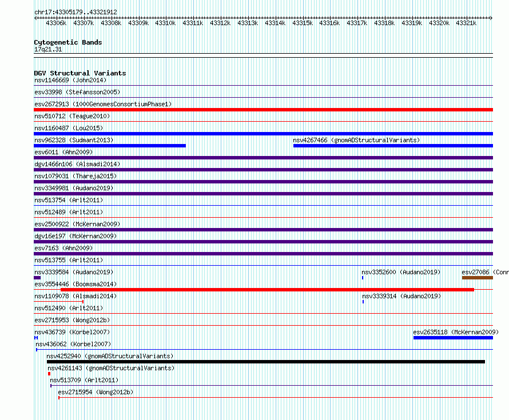Viewport: 509px width, 420px height.
Task: Select the 'dgv1466n106 (Alsmadi2014)' label
Action: pyautogui.click(x=77, y=164)
